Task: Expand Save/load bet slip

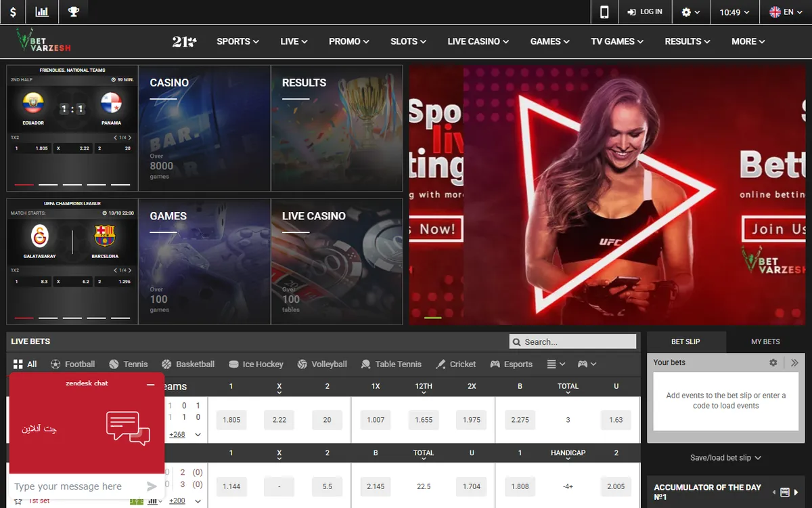Action: coord(725,458)
